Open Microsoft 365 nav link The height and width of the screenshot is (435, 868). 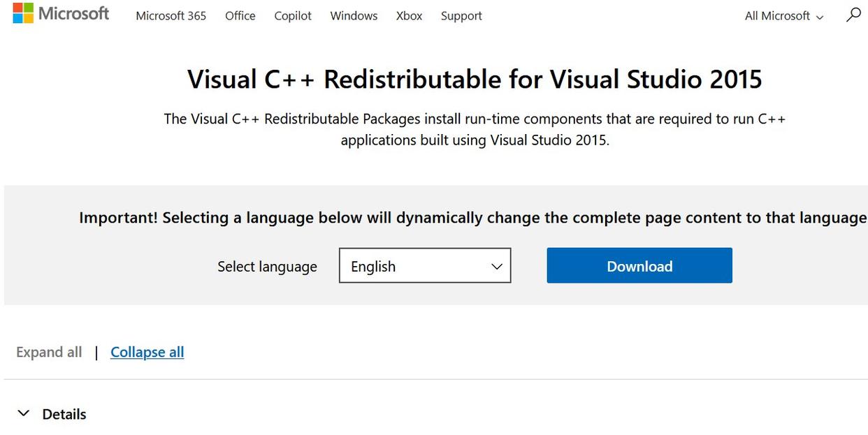(171, 15)
